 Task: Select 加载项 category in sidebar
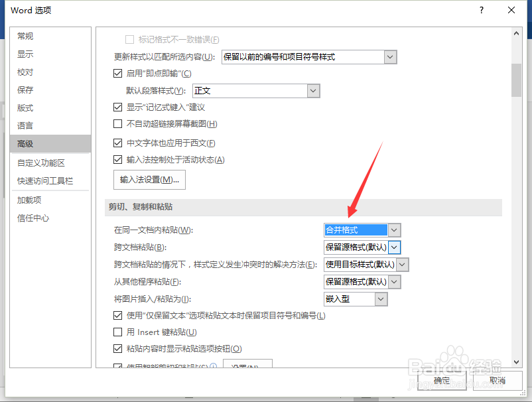tap(50, 200)
